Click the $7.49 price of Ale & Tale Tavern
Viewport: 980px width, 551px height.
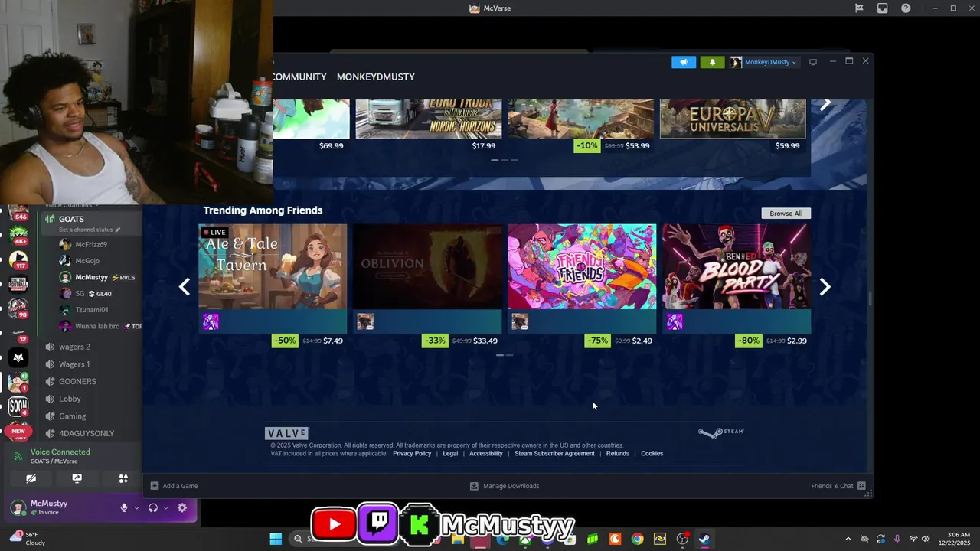[x=333, y=341]
